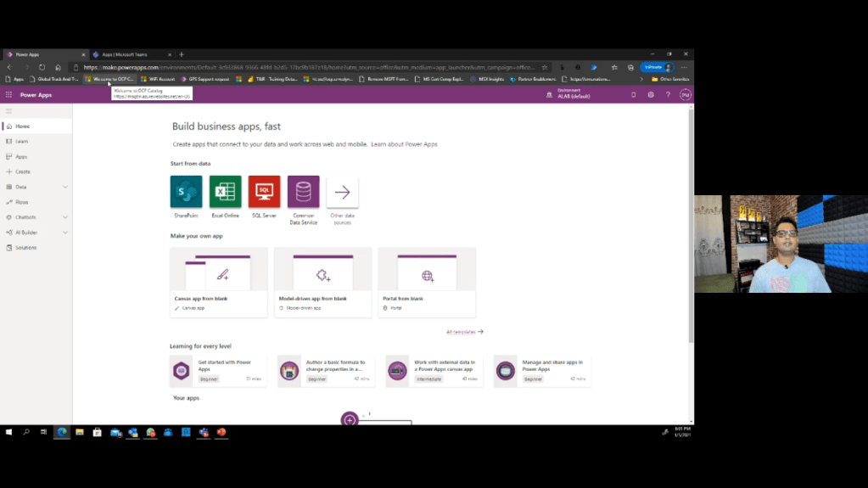
Task: Choose the SQL Server data source icon
Action: click(264, 192)
